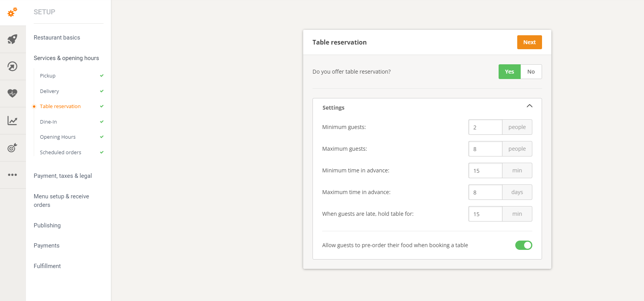Click the green checkmark beside Pickup
This screenshot has height=301, width=644.
click(102, 76)
